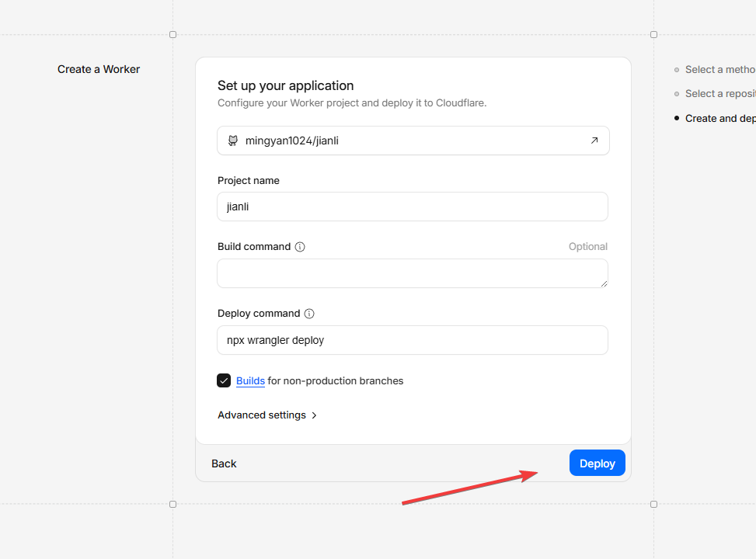Open the repository via the external arrow icon
This screenshot has height=559, width=756.
[x=594, y=141]
